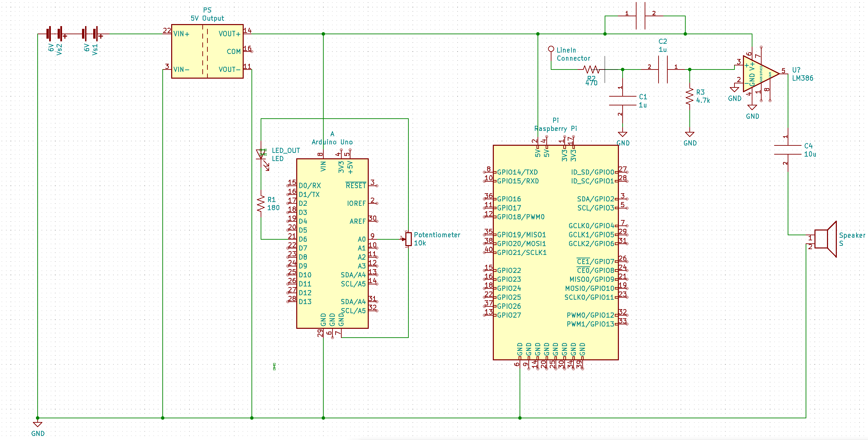Select the Arduino Uno component body
Image resolution: width=868 pixels, height=440 pixels.
tap(332, 243)
